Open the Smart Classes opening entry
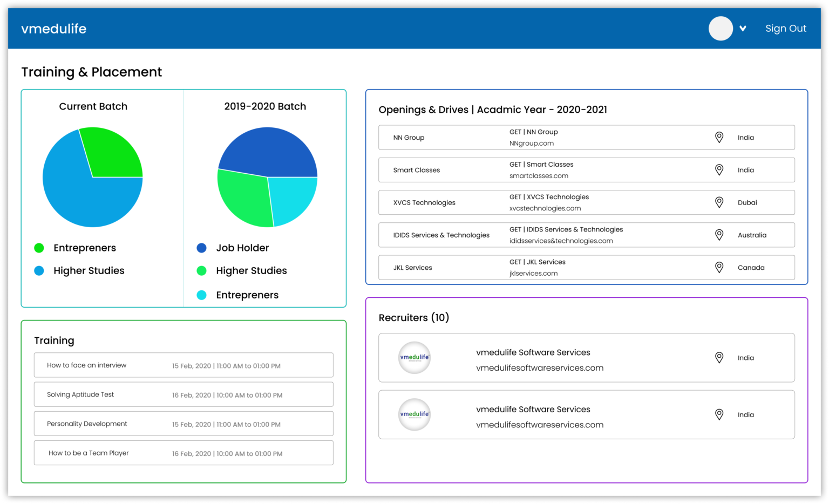The image size is (829, 504). [x=587, y=169]
